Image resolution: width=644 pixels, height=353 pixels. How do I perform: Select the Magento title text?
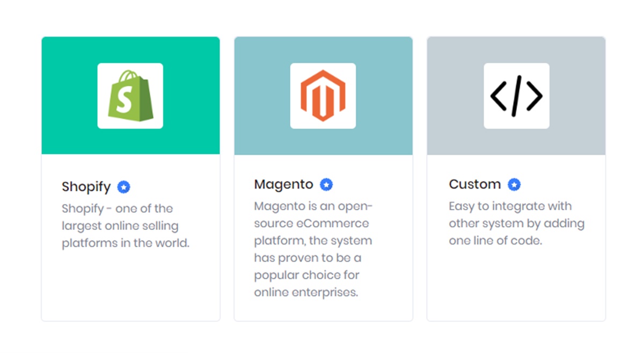pyautogui.click(x=283, y=184)
